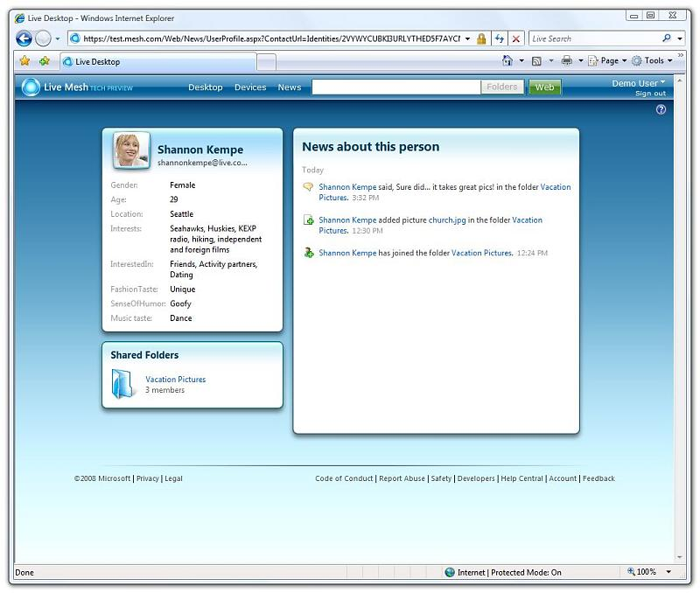Click the Legal footer link
The height and width of the screenshot is (593, 700).
tap(173, 478)
